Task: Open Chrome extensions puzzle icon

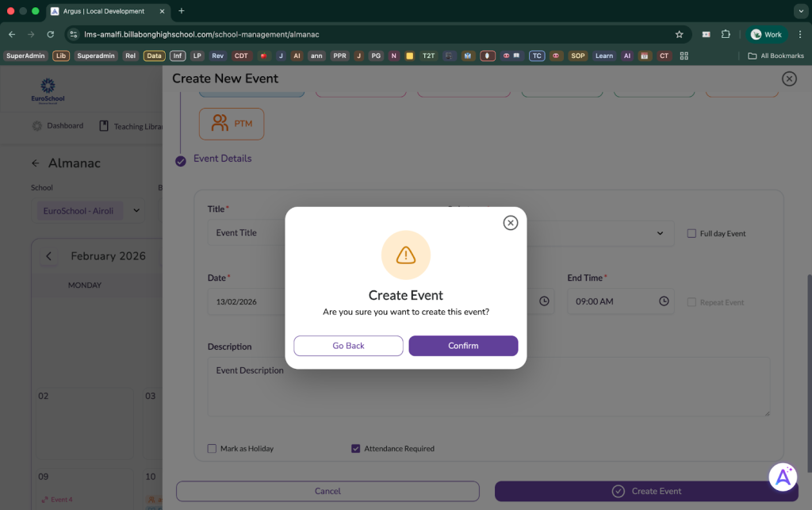Action: (x=726, y=35)
